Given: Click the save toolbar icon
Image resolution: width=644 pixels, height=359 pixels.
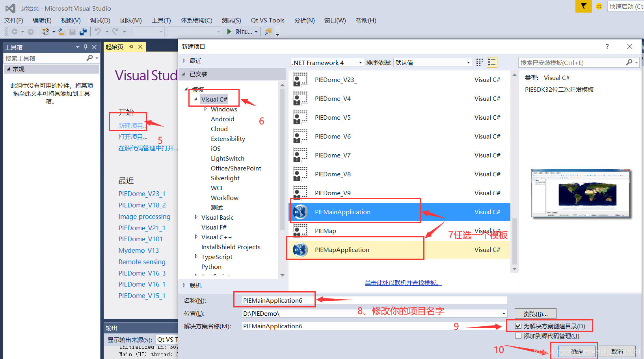Looking at the screenshot, I should (73, 31).
